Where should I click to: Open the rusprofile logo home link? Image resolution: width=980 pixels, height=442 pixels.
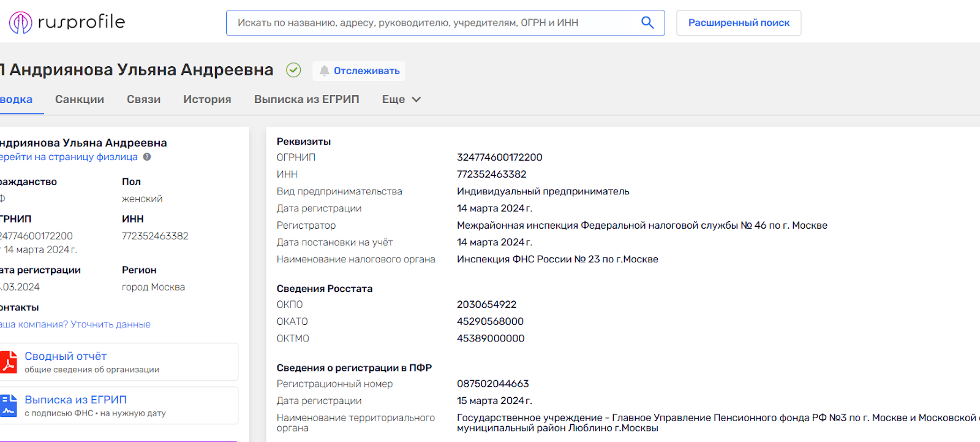(67, 23)
